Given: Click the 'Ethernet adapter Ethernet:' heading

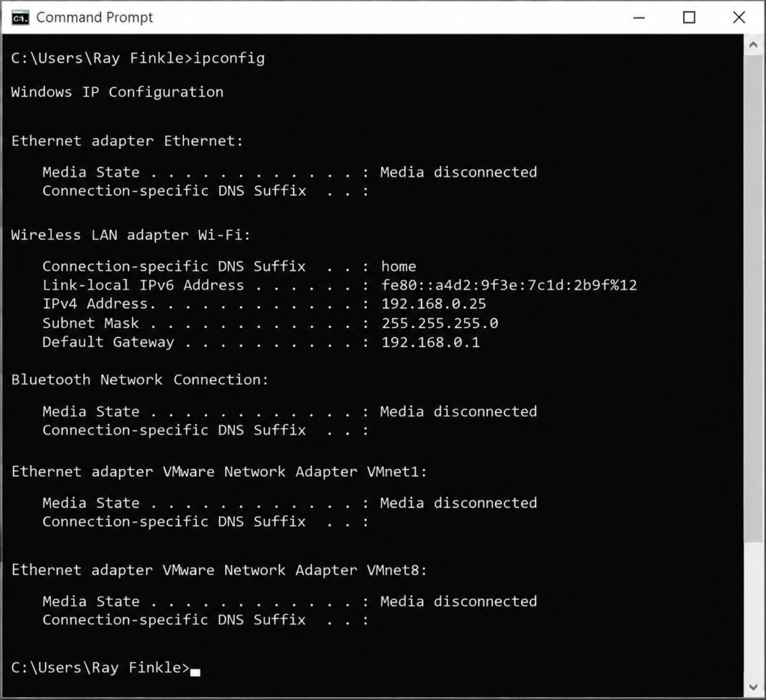Looking at the screenshot, I should click(127, 141).
